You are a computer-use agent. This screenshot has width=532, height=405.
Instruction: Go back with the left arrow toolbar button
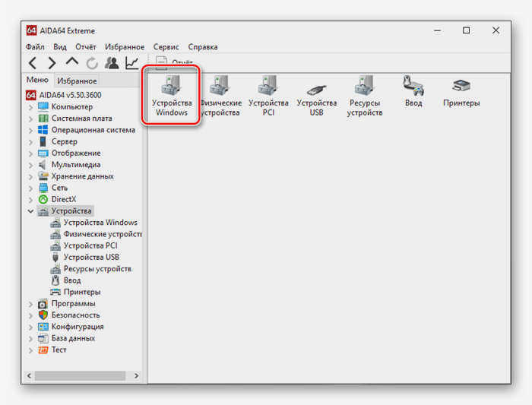[x=33, y=63]
